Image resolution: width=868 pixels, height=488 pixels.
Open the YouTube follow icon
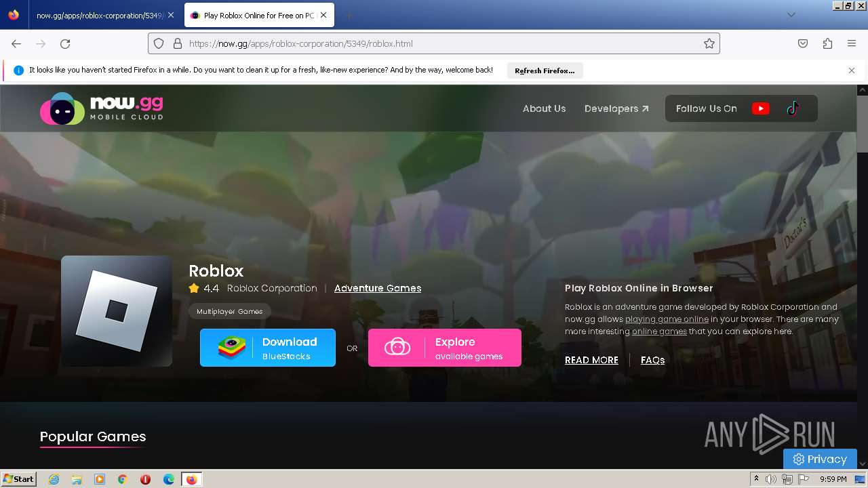(761, 108)
